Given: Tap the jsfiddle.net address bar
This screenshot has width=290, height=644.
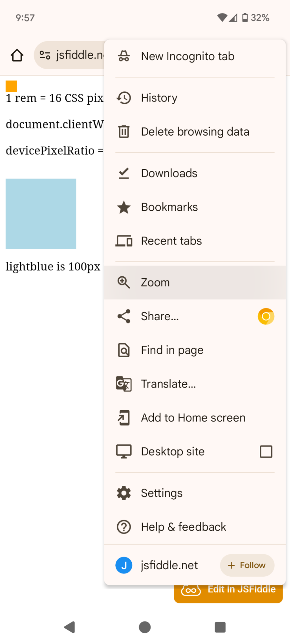Looking at the screenshot, I should point(69,55).
